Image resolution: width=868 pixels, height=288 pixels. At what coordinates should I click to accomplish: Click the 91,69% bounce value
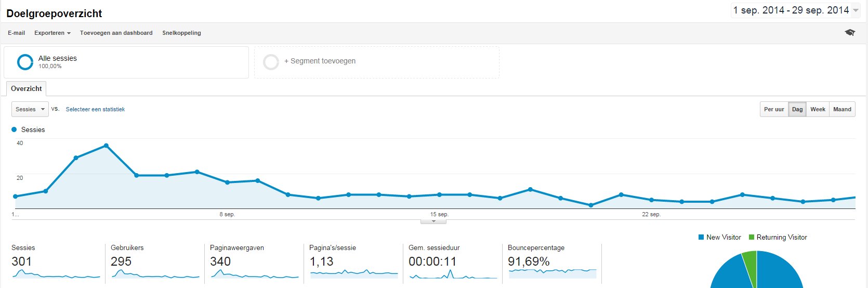click(x=529, y=261)
